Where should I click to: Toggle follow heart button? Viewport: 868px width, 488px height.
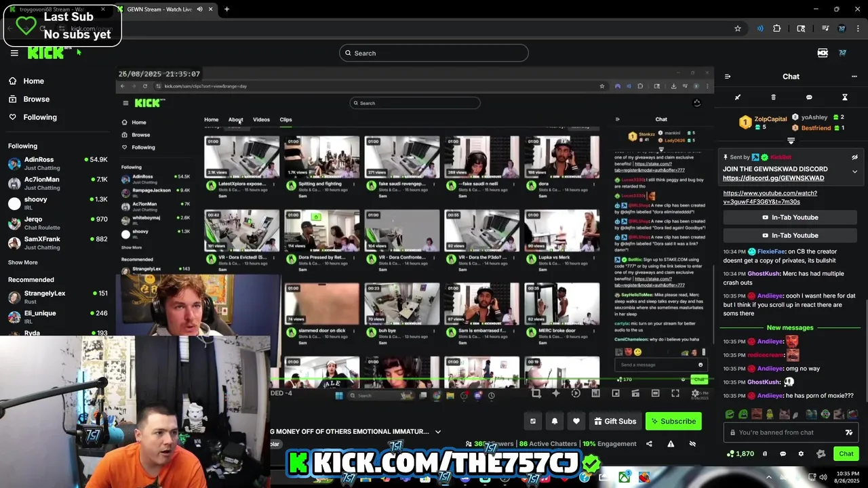pyautogui.click(x=576, y=421)
